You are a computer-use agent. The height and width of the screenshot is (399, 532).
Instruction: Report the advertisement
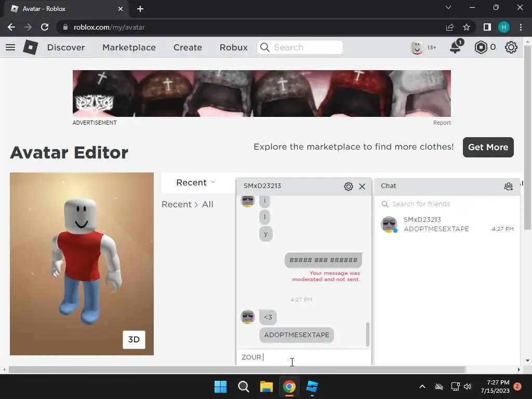click(x=442, y=123)
